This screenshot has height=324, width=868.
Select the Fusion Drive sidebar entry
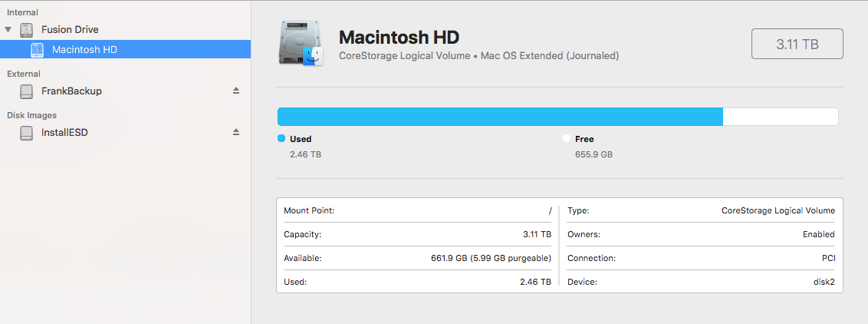pos(70,30)
